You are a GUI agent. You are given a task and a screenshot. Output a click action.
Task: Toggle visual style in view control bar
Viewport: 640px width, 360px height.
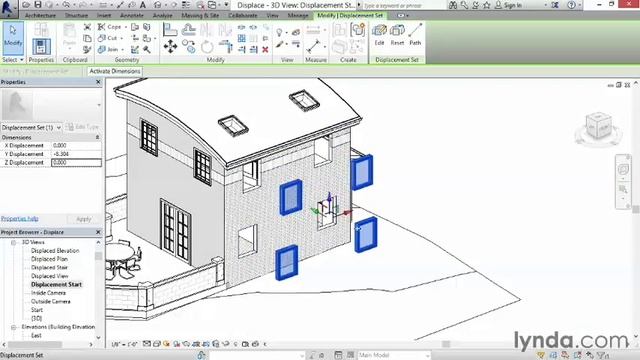click(x=157, y=344)
